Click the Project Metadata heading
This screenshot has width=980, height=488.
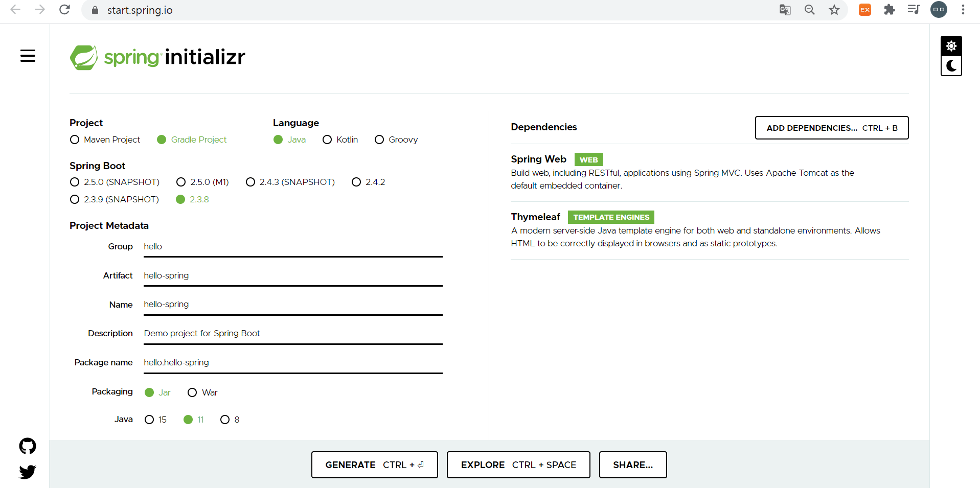(109, 225)
